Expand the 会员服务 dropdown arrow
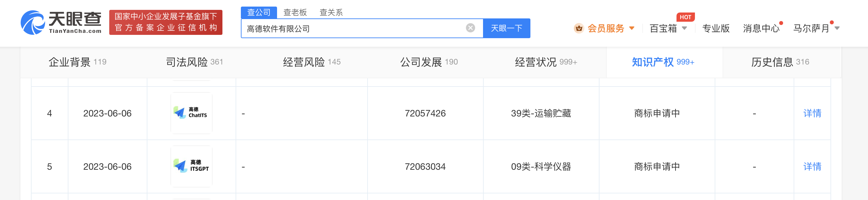 pyautogui.click(x=632, y=28)
